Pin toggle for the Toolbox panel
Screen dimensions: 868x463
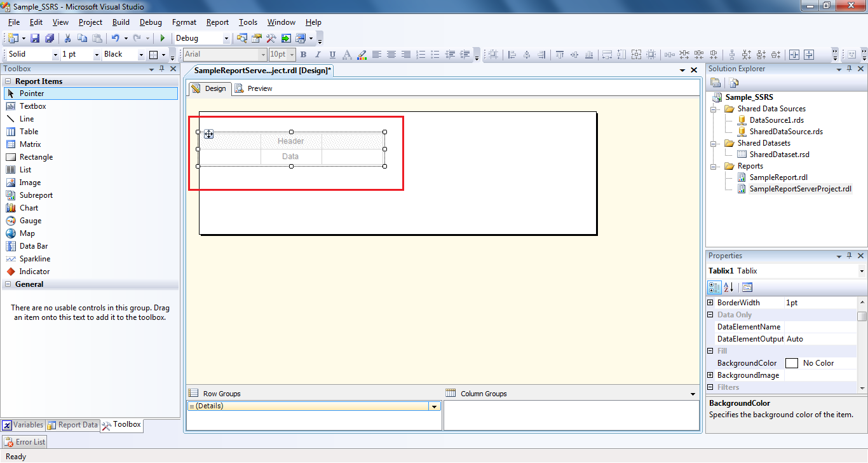pyautogui.click(x=162, y=69)
